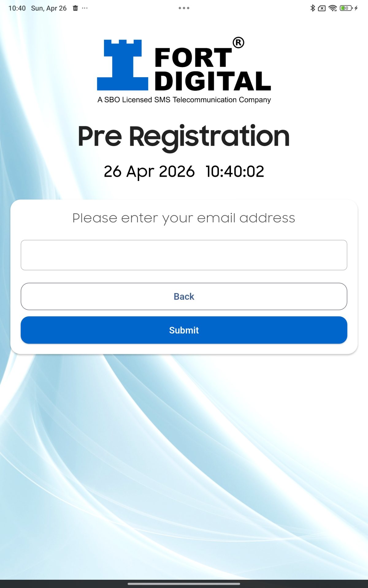Submit the pre-registration email
Screen dimensions: 368x588
184,330
